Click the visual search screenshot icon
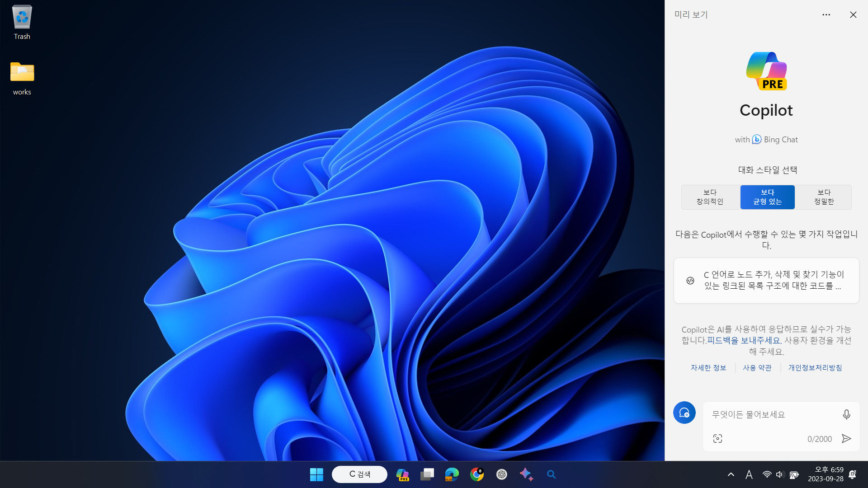 pyautogui.click(x=717, y=439)
